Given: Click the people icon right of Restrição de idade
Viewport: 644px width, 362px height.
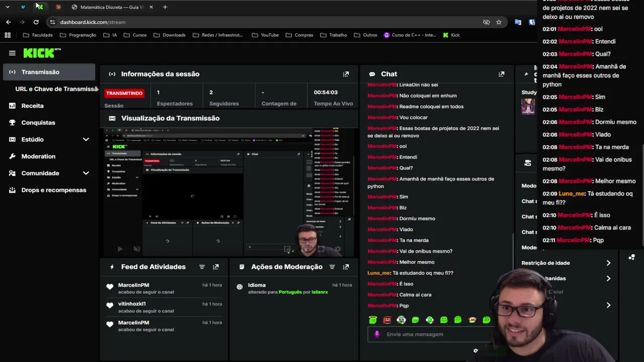Looking at the screenshot, I should point(631,257).
